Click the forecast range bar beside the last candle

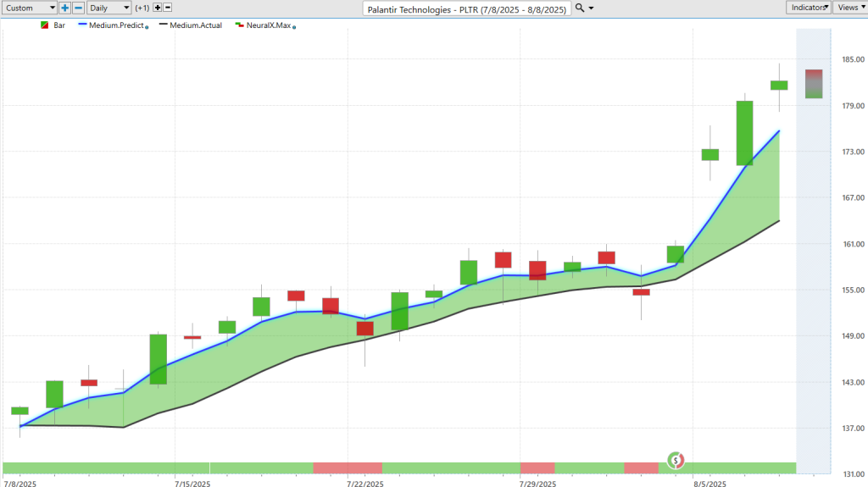[813, 84]
